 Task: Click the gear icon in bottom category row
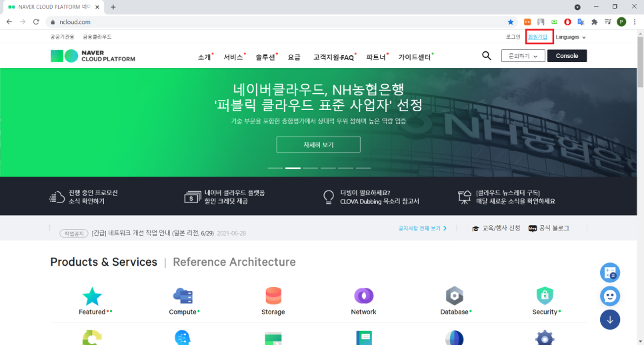545,338
